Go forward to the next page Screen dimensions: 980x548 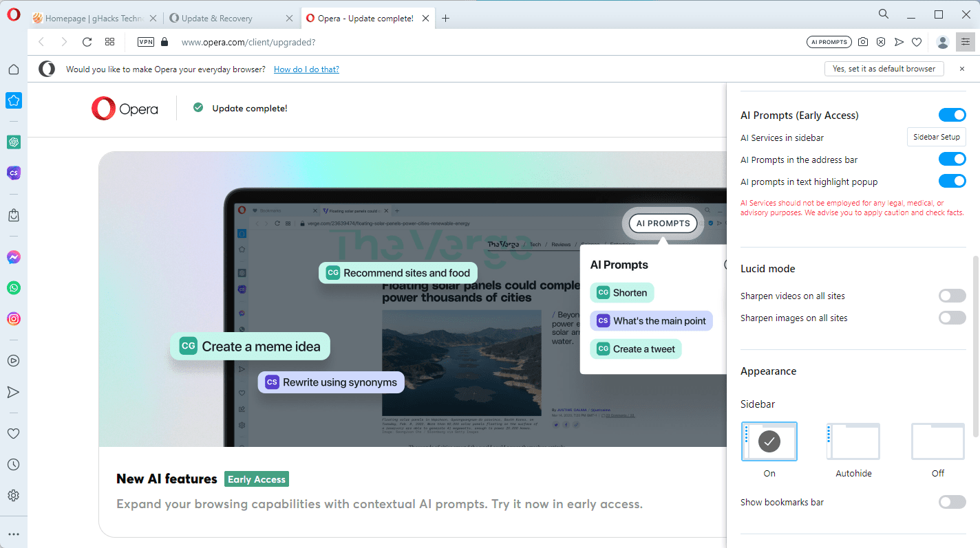pyautogui.click(x=64, y=42)
